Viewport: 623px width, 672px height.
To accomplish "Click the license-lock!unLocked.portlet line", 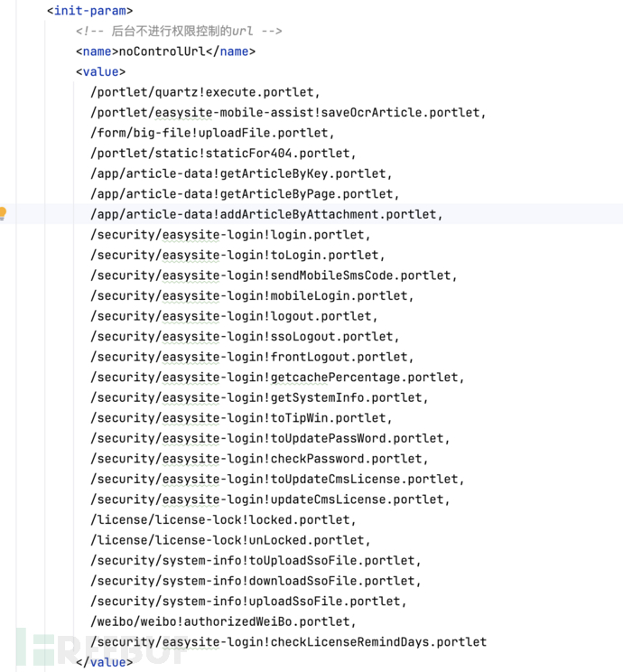I will point(230,540).
